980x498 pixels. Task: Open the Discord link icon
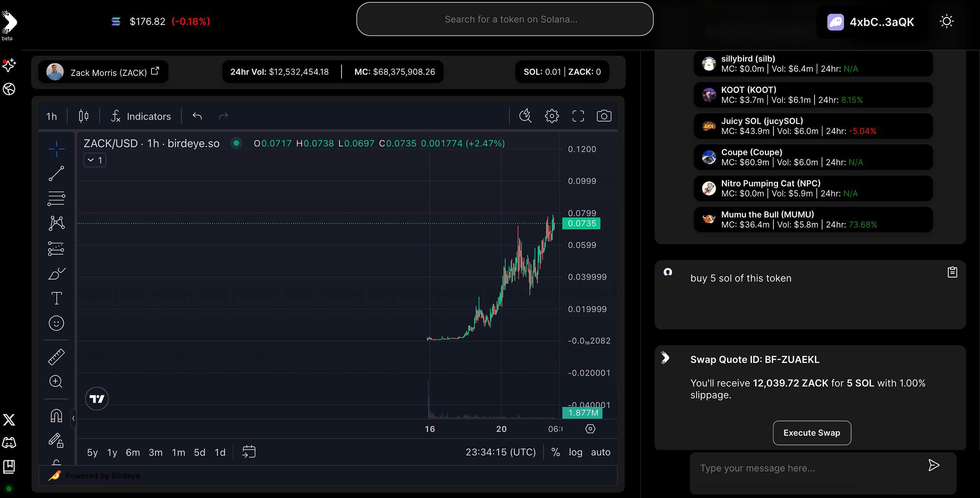click(x=9, y=443)
